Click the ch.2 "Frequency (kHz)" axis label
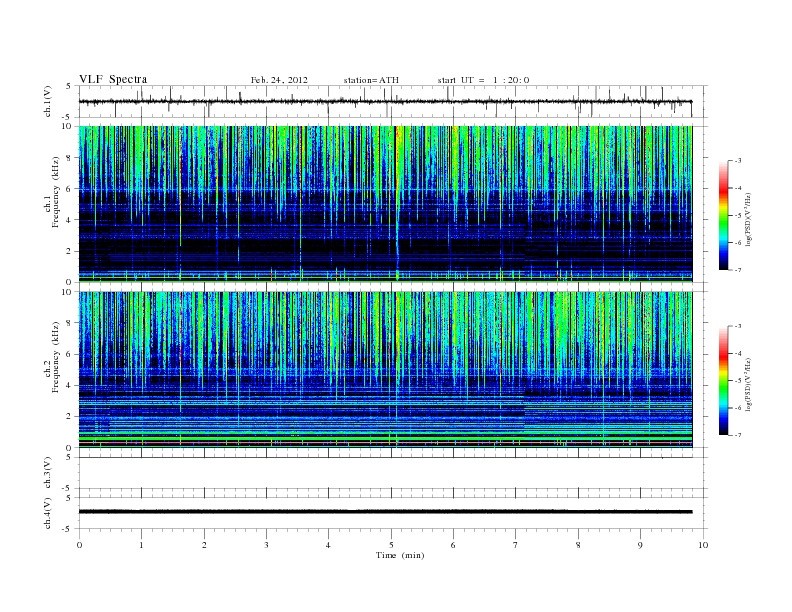 pos(56,357)
